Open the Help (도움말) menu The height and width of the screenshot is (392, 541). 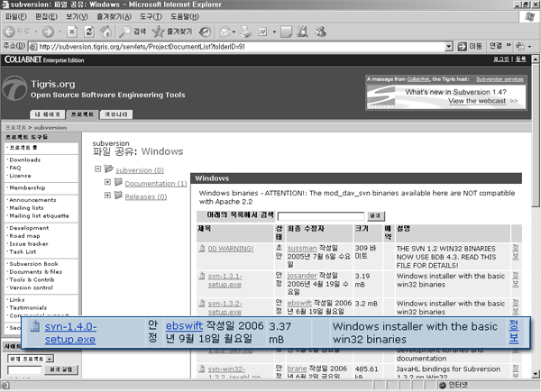pos(185,16)
